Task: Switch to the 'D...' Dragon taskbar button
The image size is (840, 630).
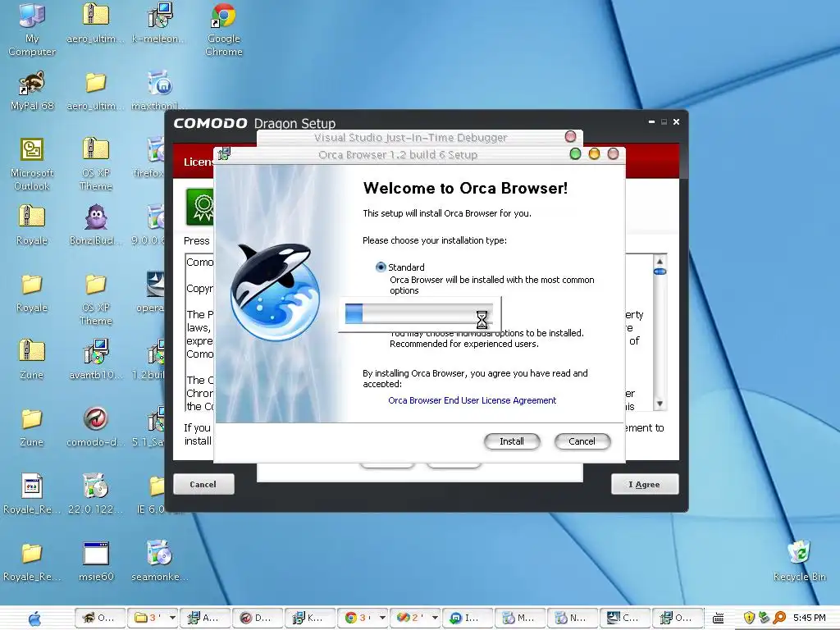Action: (257, 618)
